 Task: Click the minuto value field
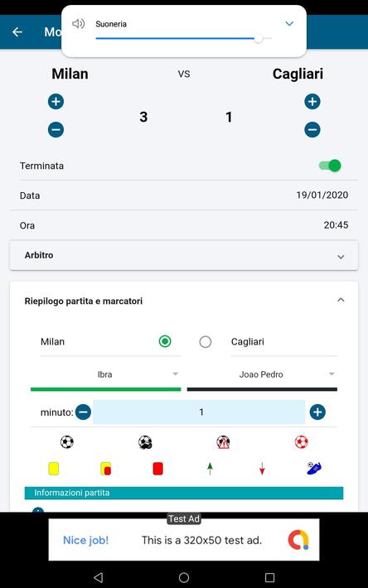tap(199, 412)
